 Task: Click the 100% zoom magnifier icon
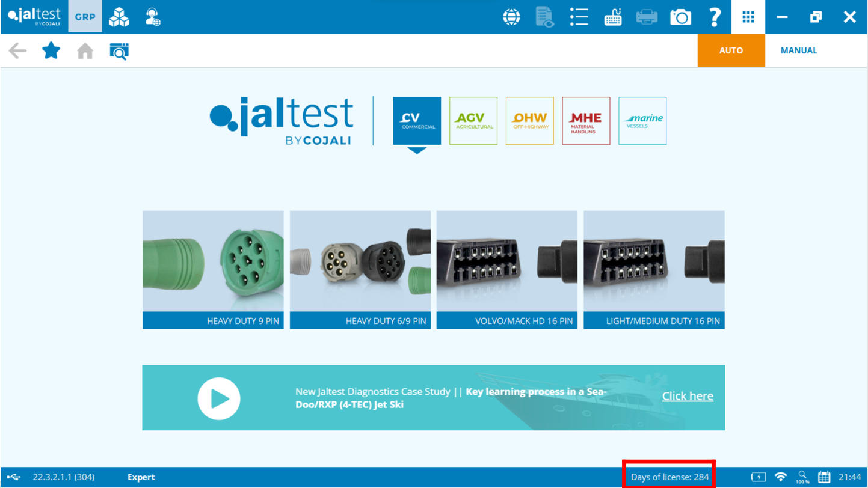(802, 477)
